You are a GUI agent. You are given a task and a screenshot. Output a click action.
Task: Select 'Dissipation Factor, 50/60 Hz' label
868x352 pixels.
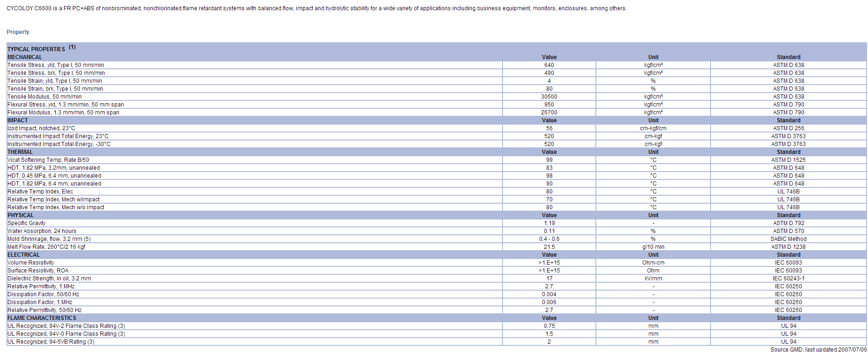pyautogui.click(x=43, y=294)
